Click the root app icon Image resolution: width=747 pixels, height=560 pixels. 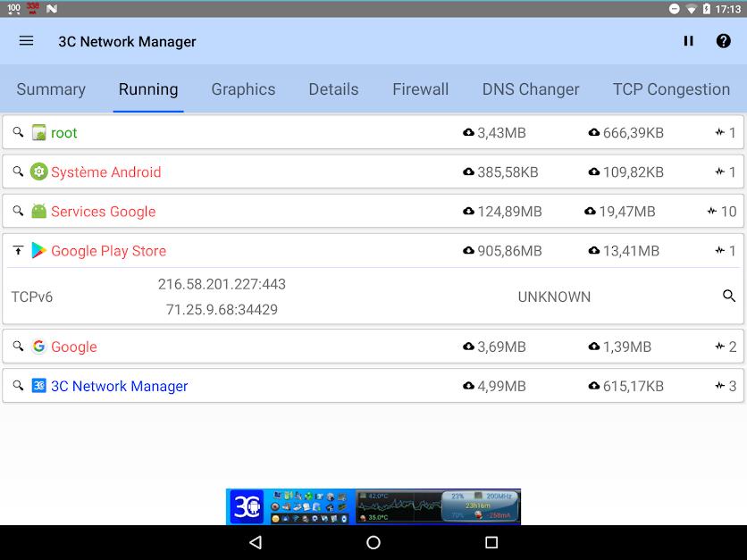(39, 132)
